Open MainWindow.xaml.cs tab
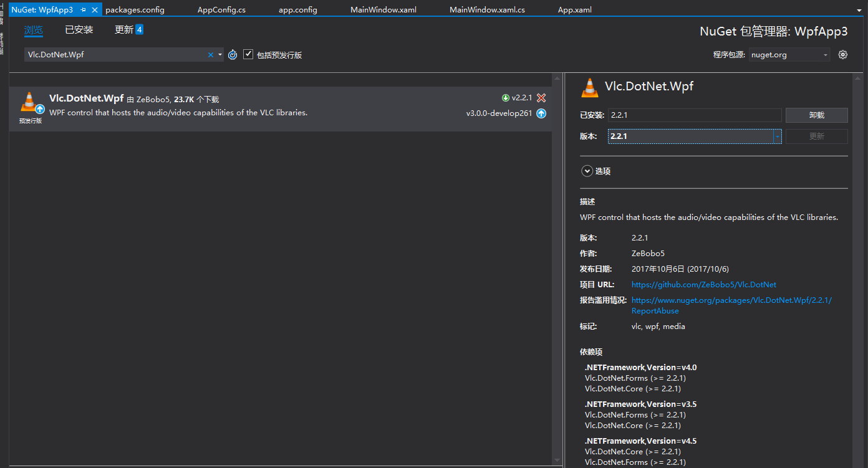Screen dimensions: 868x468 [x=487, y=10]
